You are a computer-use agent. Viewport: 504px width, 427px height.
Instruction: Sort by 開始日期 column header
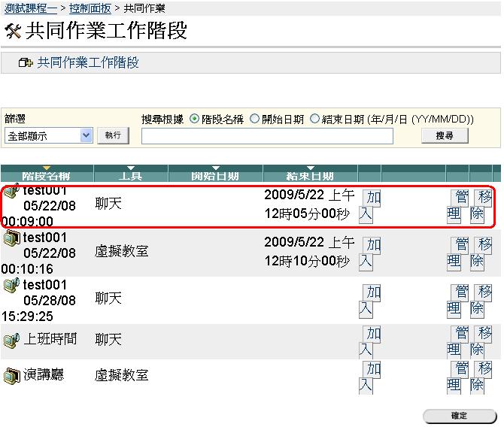215,176
